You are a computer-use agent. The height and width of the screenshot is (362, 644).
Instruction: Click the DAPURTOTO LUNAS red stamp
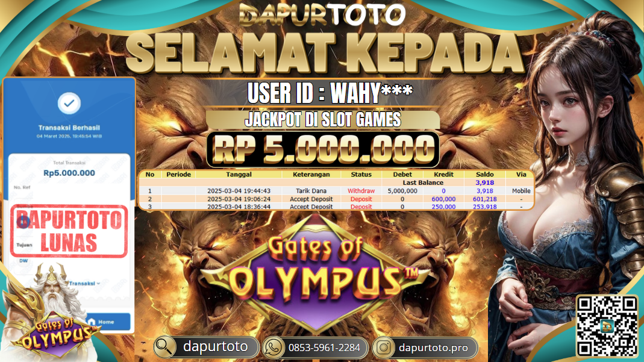69,231
